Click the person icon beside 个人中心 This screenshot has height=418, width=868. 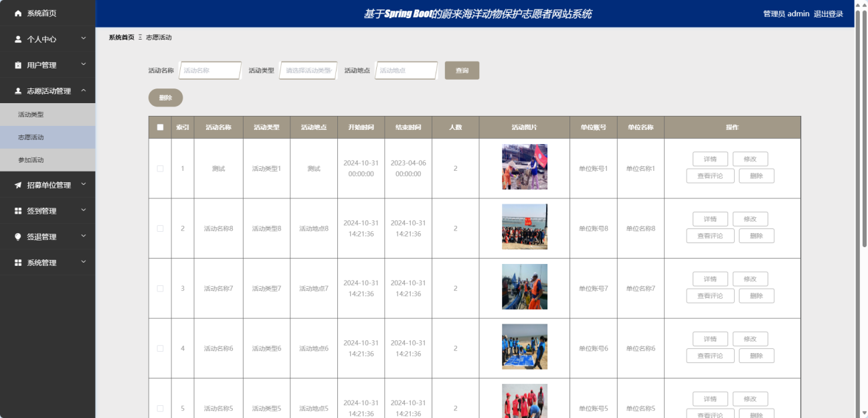click(x=18, y=40)
